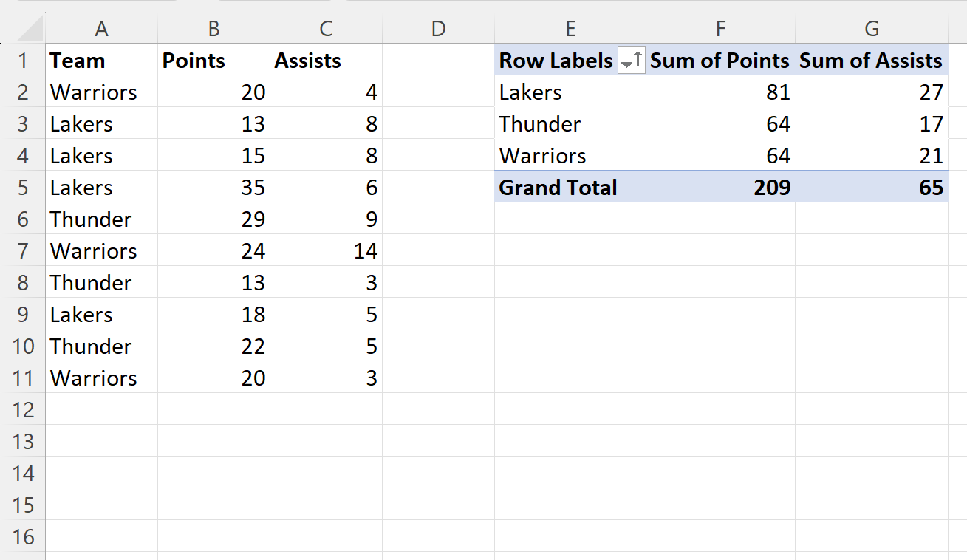Click the Points header cell

(x=213, y=61)
